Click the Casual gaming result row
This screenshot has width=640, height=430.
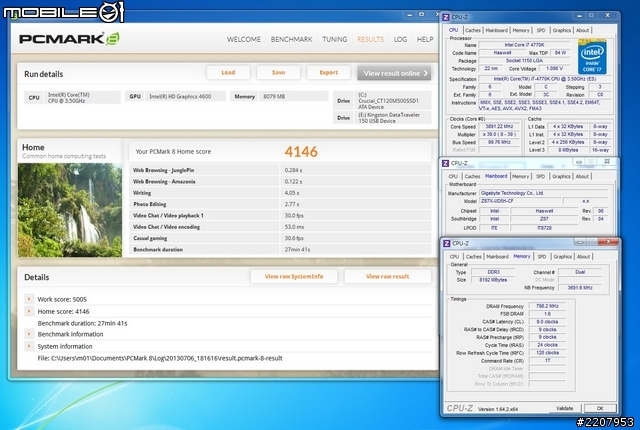point(280,238)
